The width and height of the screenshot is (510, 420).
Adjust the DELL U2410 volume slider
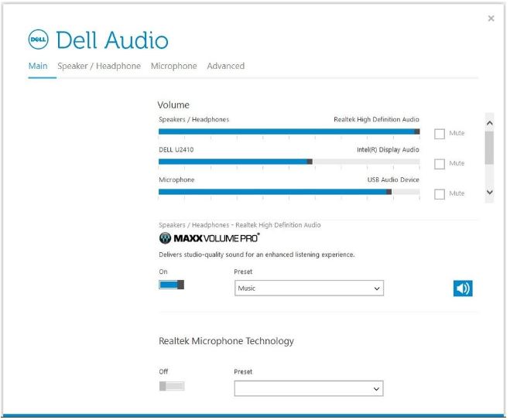pyautogui.click(x=289, y=162)
